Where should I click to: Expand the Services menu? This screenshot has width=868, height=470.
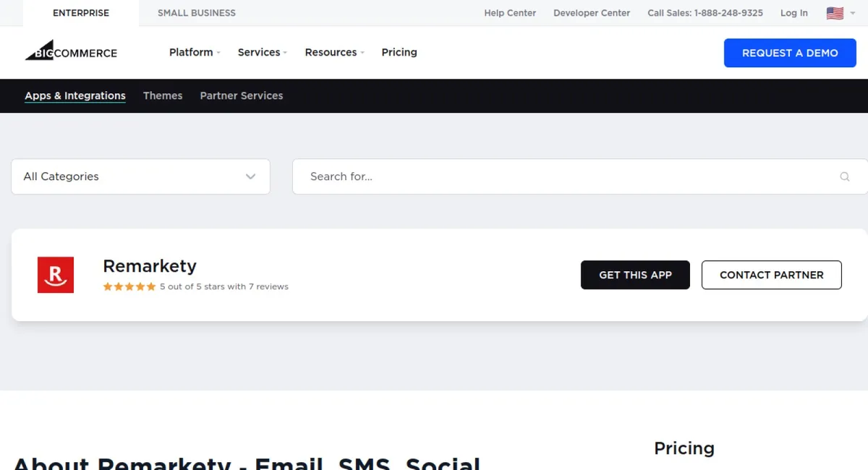[x=262, y=52]
